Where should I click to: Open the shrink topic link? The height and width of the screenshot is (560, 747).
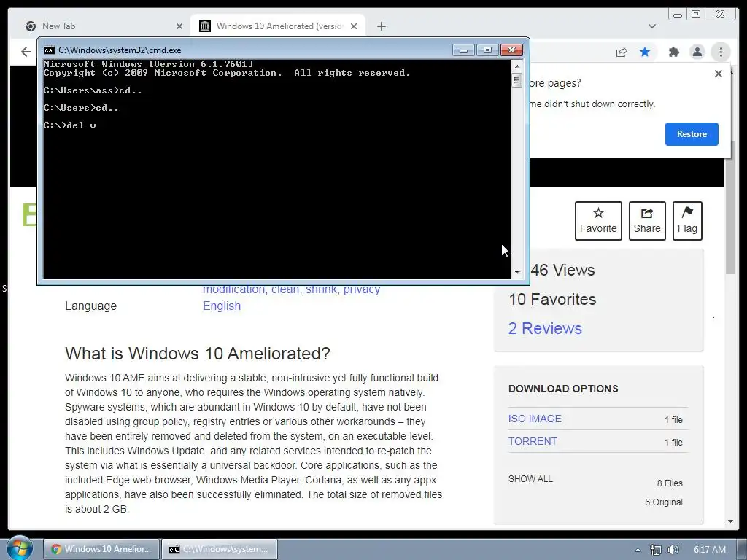[x=321, y=289]
